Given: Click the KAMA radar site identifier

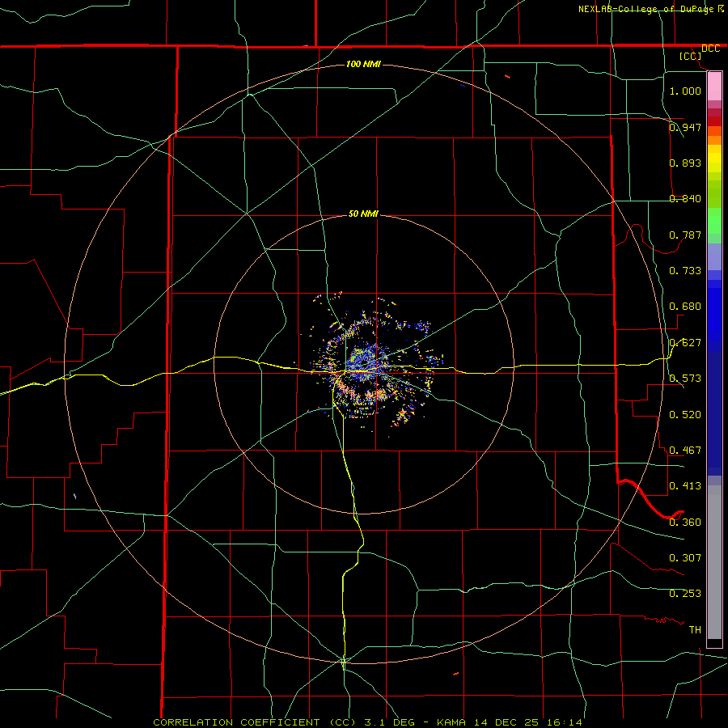Looking at the screenshot, I should (451, 722).
